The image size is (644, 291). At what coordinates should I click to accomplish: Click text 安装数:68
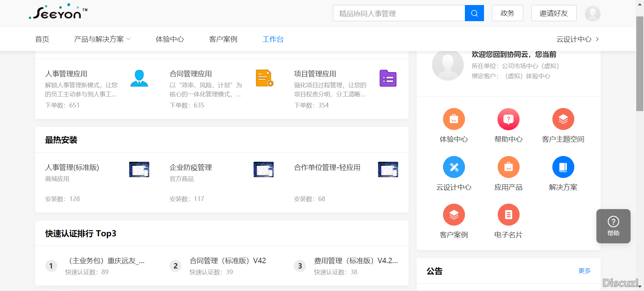[x=310, y=199]
